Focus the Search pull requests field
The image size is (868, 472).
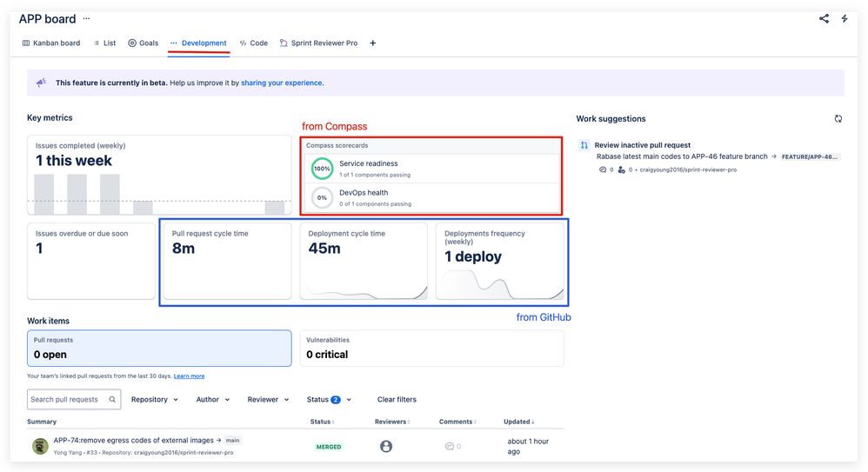(x=74, y=400)
